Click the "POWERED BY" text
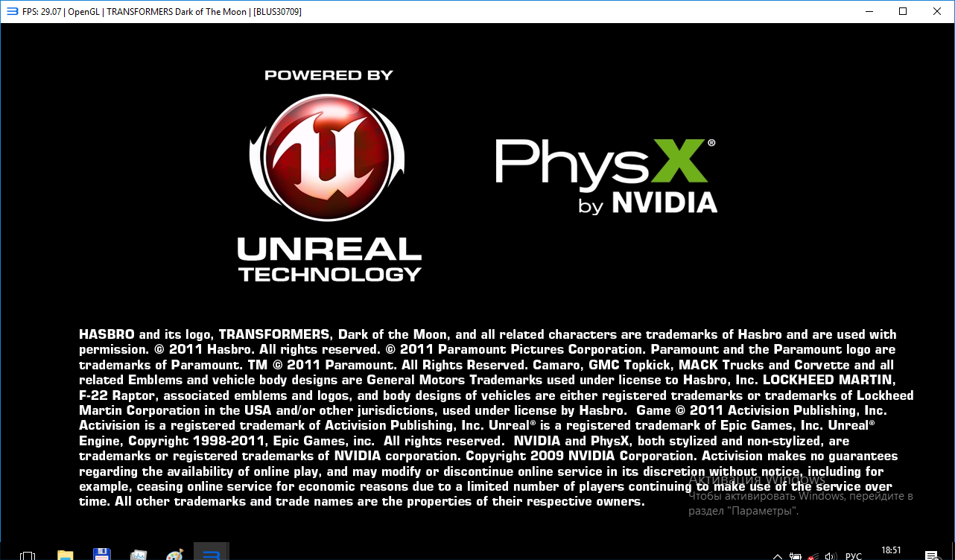Image resolution: width=955 pixels, height=560 pixels. [x=329, y=75]
